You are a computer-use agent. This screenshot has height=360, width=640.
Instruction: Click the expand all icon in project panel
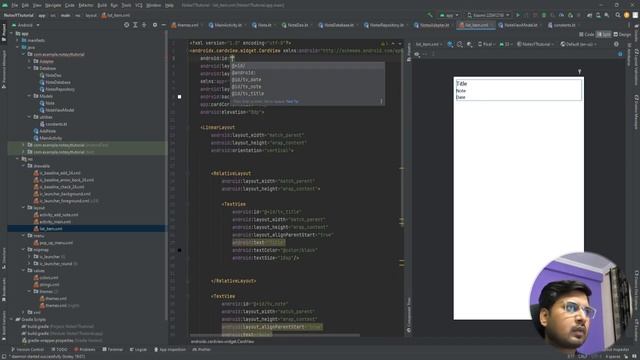point(135,25)
